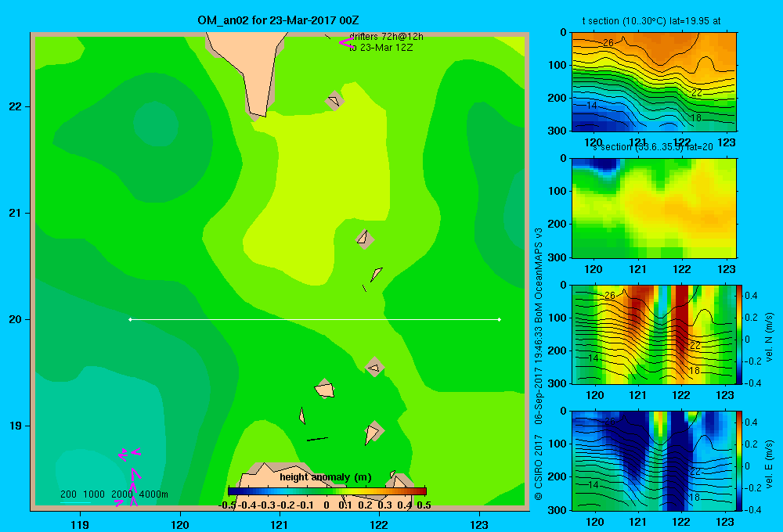Click the -0.5 tick on height anomaly scale
The height and width of the screenshot is (532, 783).
(x=227, y=505)
